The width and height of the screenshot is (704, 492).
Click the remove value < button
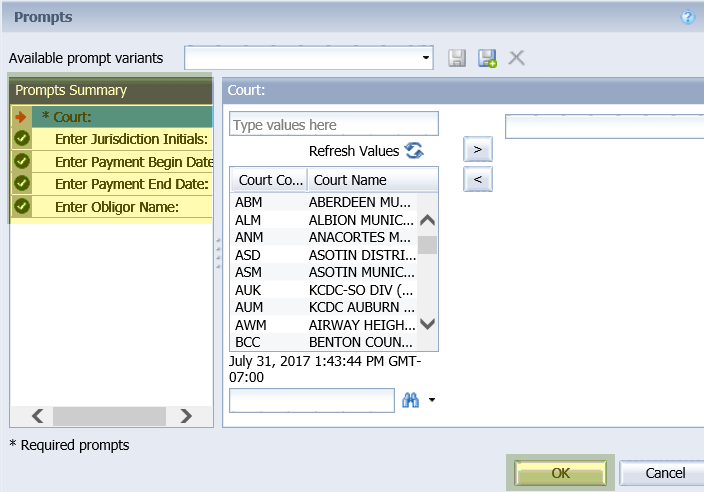[x=478, y=179]
